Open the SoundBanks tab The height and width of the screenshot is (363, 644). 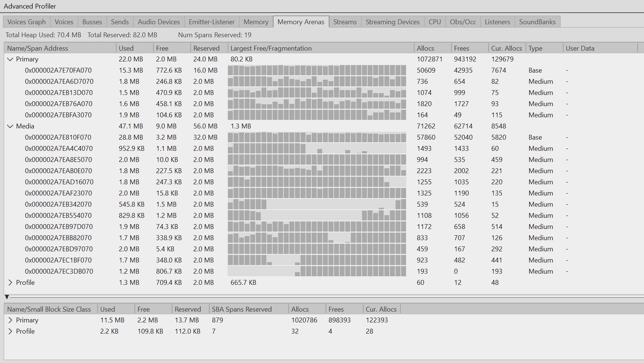[537, 22]
